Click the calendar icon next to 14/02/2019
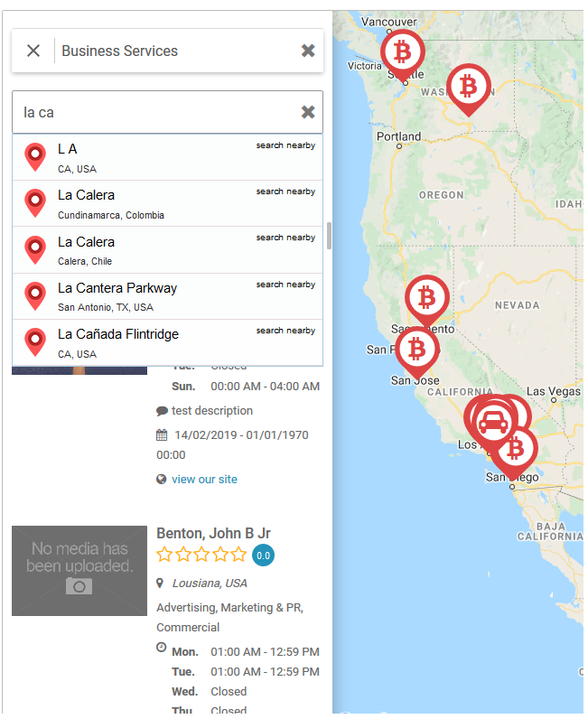588x719 pixels. [162, 434]
